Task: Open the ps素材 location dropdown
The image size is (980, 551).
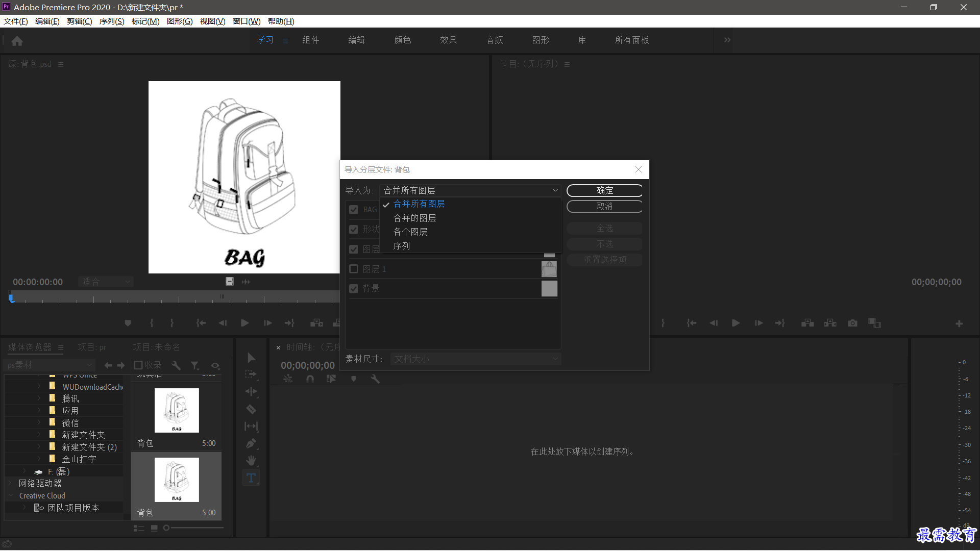Action: [50, 365]
